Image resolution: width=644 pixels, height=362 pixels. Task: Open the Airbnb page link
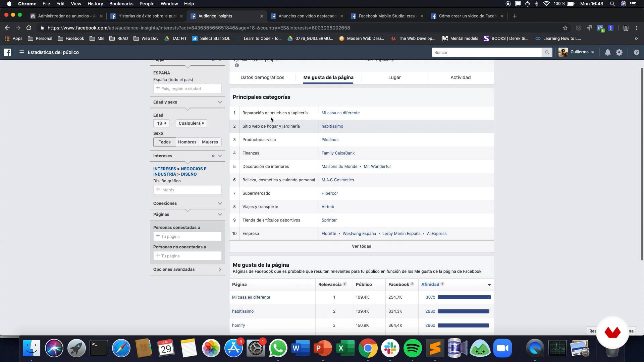pos(328,207)
